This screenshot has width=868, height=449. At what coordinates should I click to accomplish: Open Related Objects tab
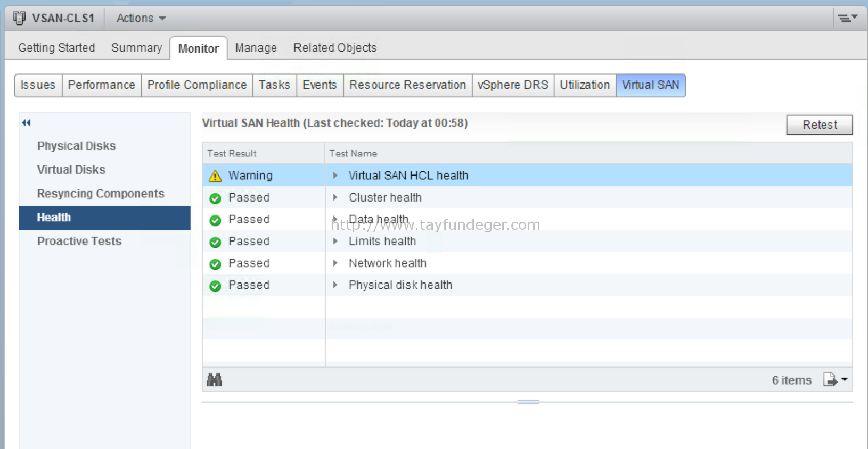click(x=335, y=48)
